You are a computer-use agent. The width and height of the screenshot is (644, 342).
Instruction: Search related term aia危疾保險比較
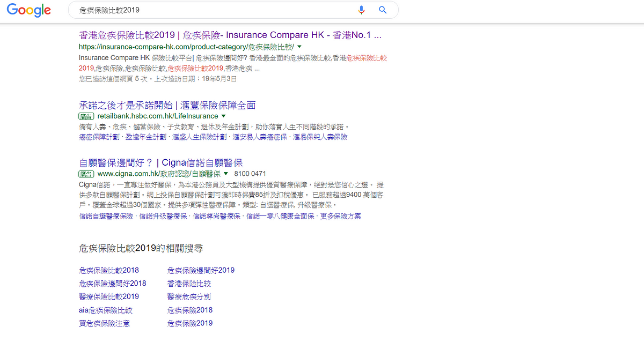(105, 310)
